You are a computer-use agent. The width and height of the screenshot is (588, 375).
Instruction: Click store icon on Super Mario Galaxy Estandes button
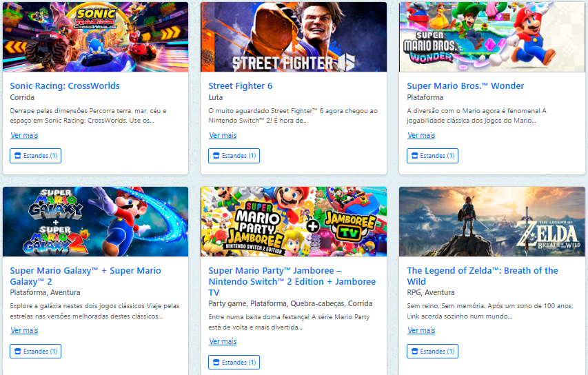[x=18, y=352]
